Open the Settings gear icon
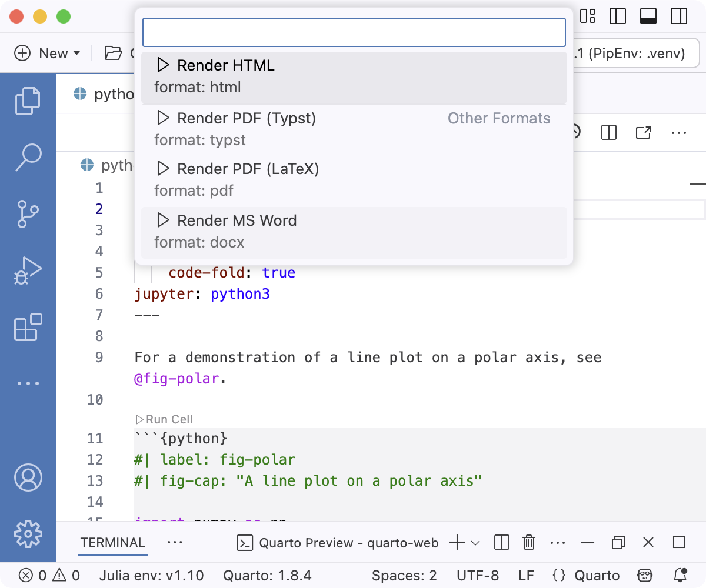The height and width of the screenshot is (588, 706). [x=28, y=534]
